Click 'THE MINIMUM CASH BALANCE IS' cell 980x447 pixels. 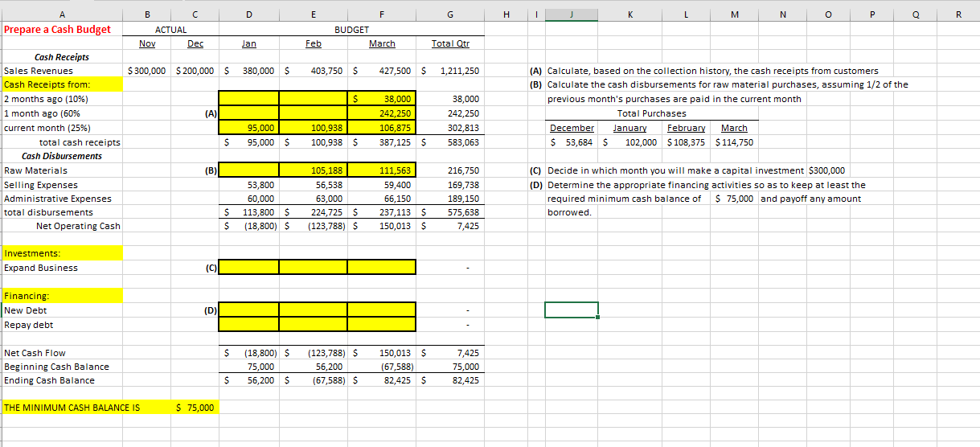tap(72, 408)
